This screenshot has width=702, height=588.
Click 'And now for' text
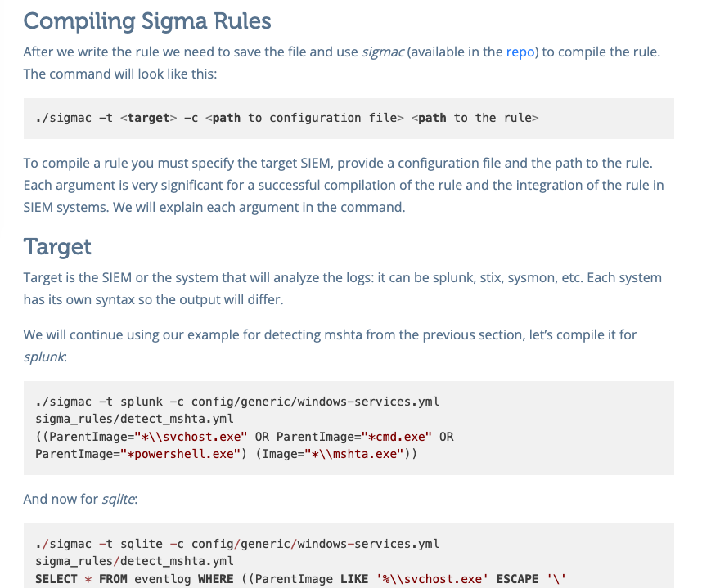pos(61,499)
